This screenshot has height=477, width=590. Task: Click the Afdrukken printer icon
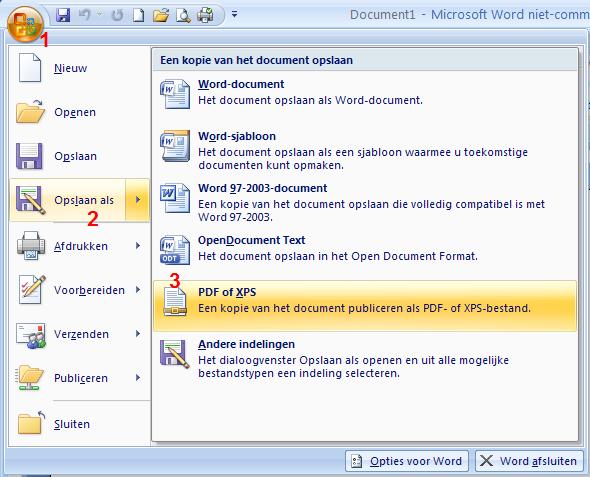31,246
